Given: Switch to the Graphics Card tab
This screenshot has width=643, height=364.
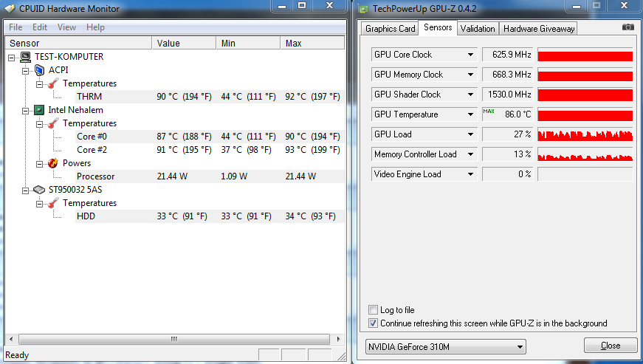Looking at the screenshot, I should click(390, 29).
